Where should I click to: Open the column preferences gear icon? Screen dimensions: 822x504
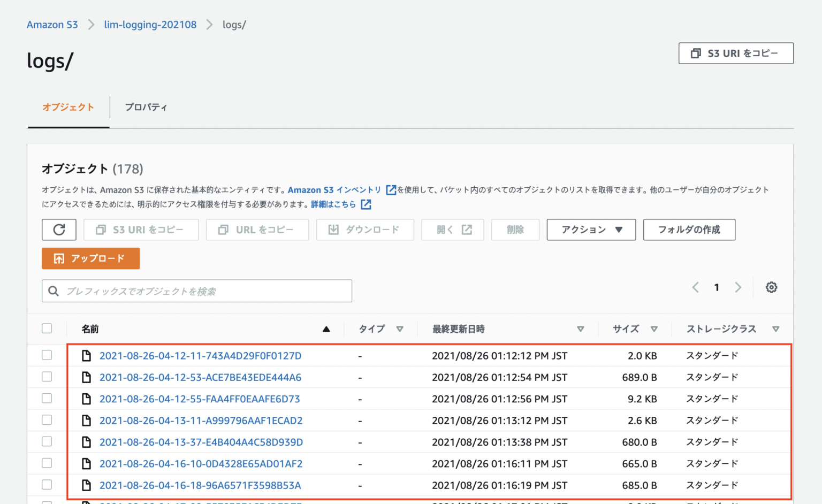771,287
